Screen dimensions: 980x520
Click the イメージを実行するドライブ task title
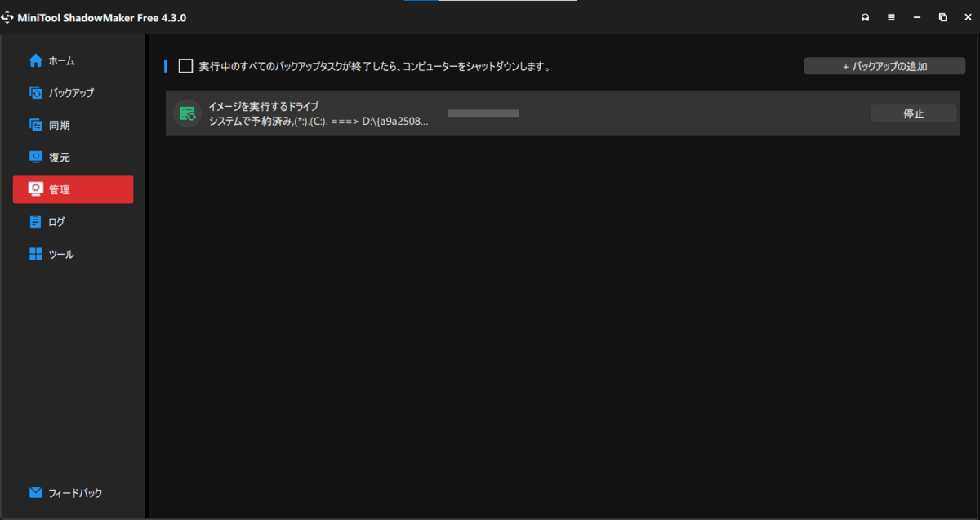click(x=264, y=106)
